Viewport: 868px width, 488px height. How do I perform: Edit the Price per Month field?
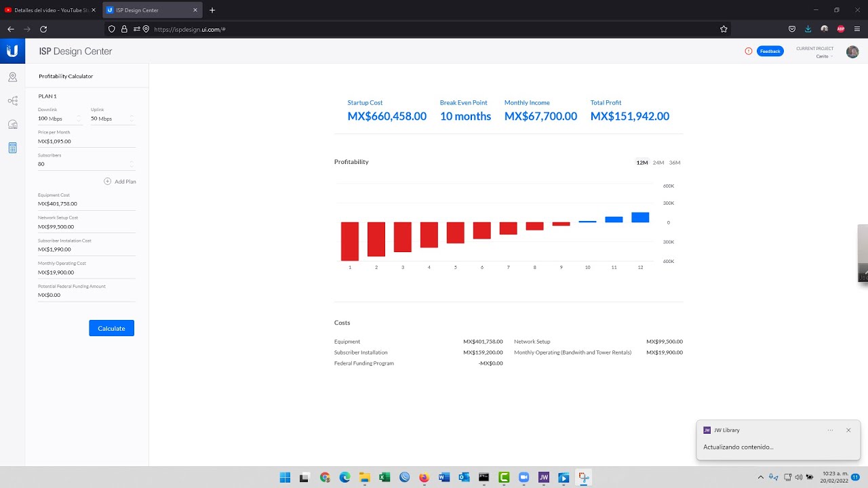point(87,142)
